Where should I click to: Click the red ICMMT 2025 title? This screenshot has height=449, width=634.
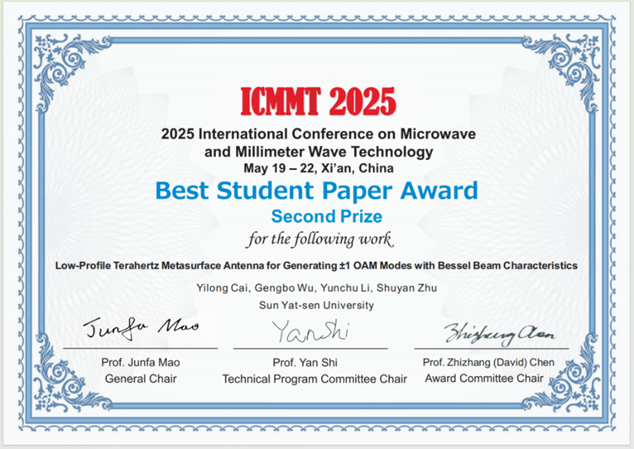pos(318,101)
